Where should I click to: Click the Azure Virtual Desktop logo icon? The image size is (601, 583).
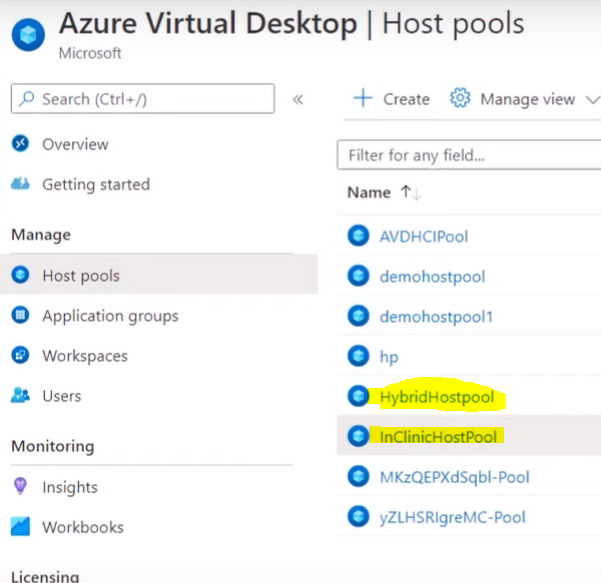pos(28,35)
